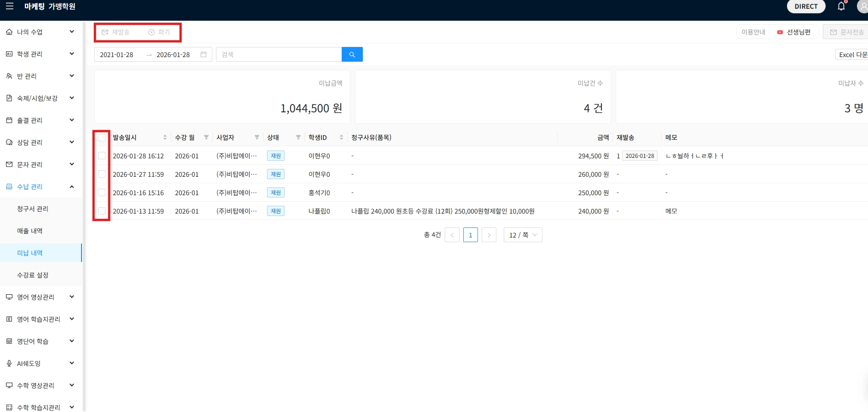Toggle the select-all header checkbox
The image size is (868, 412).
pyautogui.click(x=102, y=137)
